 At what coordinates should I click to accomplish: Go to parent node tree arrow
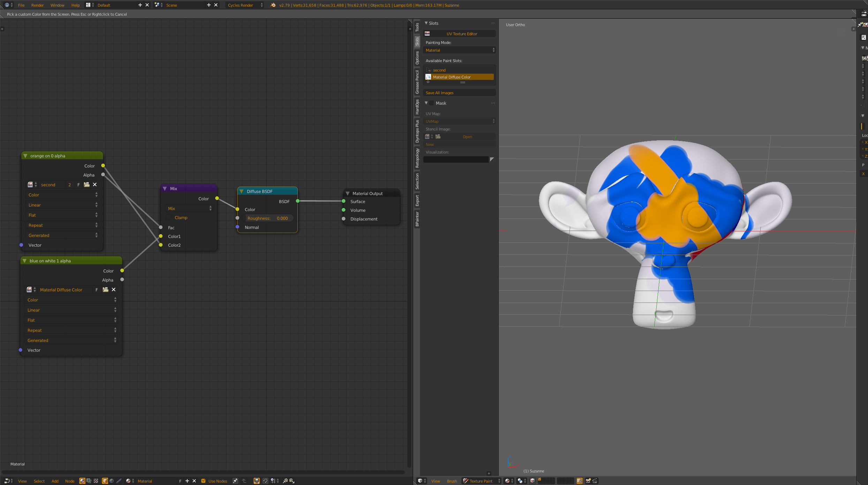(244, 481)
